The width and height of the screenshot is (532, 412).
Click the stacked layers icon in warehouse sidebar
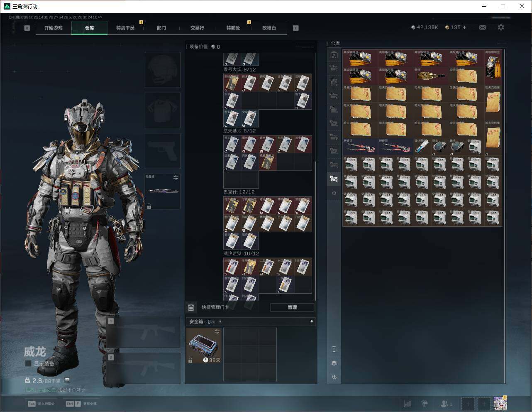[334, 363]
